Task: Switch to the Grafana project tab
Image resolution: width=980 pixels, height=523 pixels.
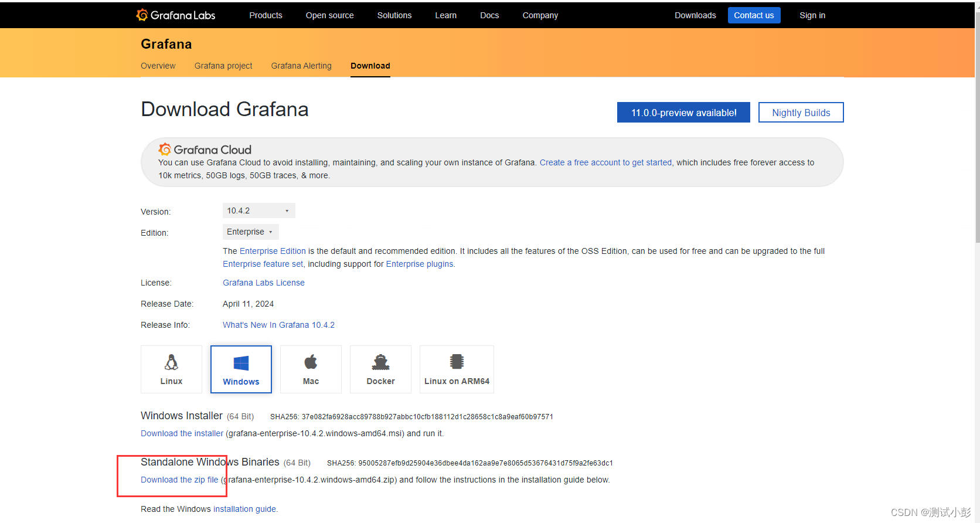Action: [x=223, y=66]
